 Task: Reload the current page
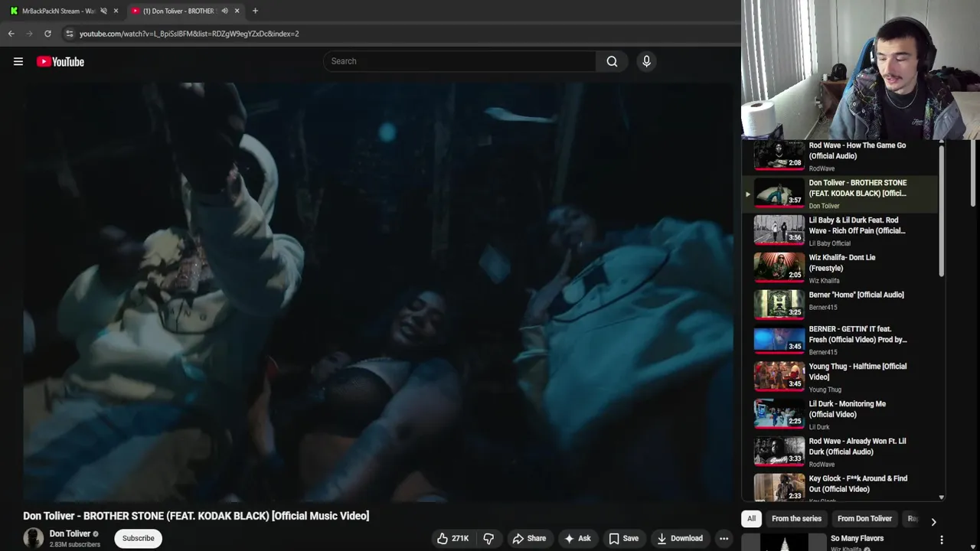click(47, 34)
